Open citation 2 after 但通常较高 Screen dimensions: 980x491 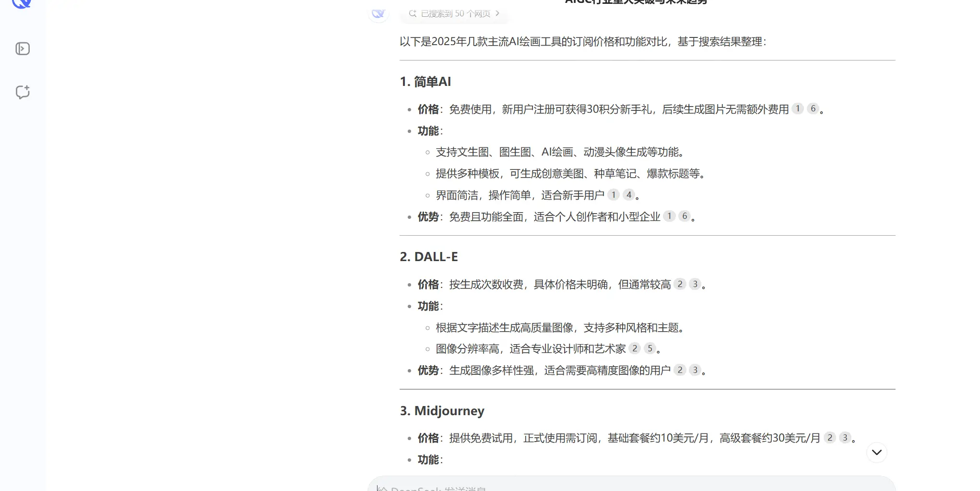pyautogui.click(x=680, y=284)
